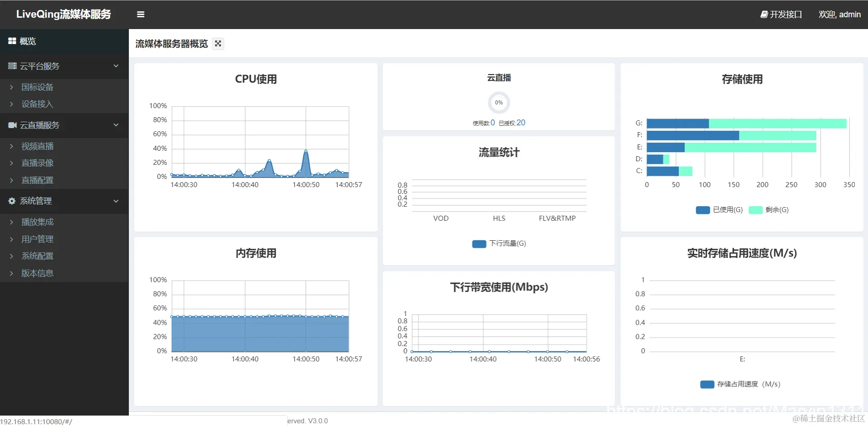The image size is (868, 426).
Task: Click the 下行带宽使用(Mbps) chart title
Action: [499, 287]
